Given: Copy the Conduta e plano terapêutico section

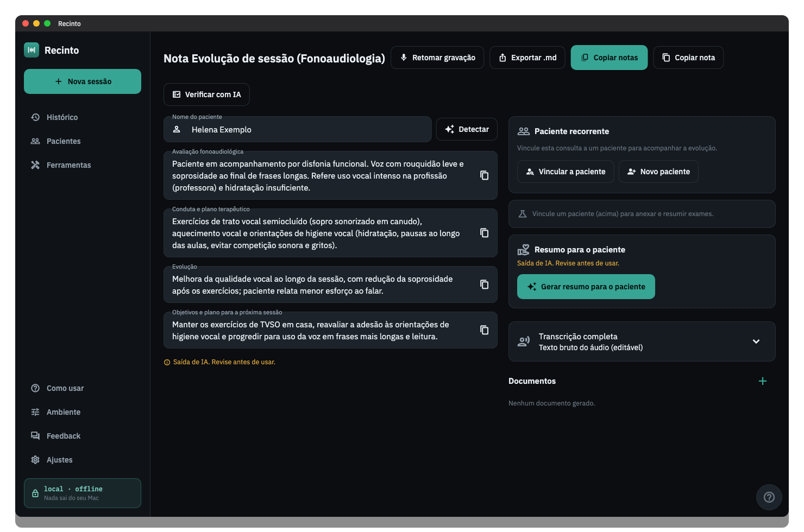Looking at the screenshot, I should [x=484, y=233].
